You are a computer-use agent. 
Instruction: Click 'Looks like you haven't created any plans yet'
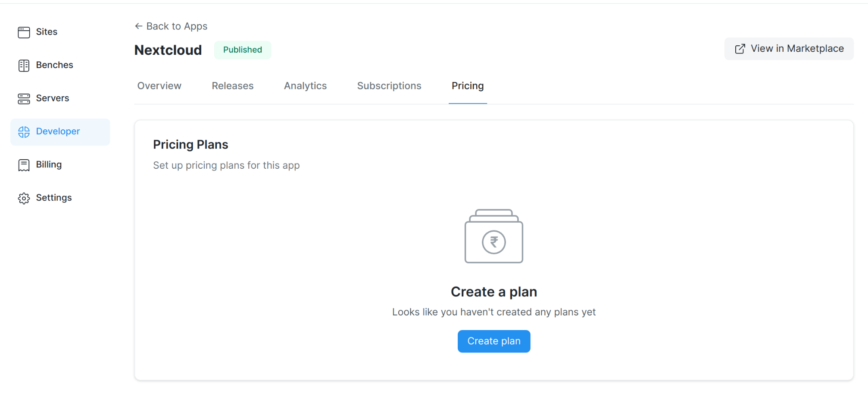pyautogui.click(x=494, y=312)
